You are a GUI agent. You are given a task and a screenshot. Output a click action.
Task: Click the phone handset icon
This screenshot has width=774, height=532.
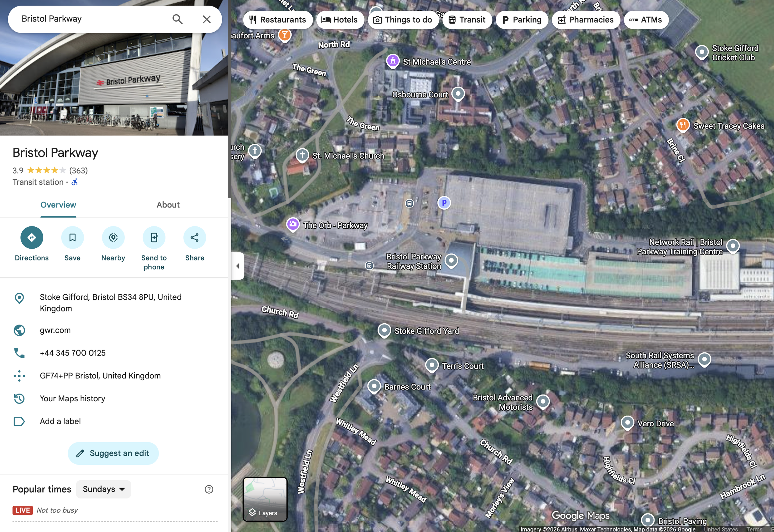pyautogui.click(x=19, y=353)
